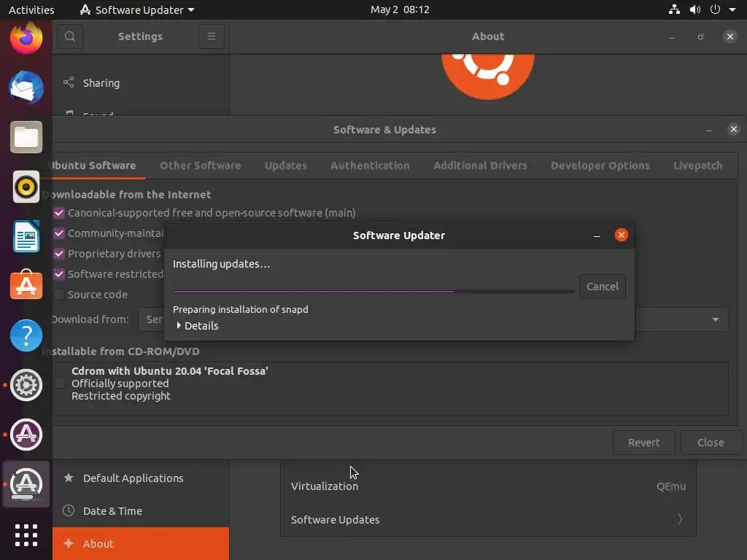Enable the Source code checkbox
747x560 pixels.
(x=59, y=295)
